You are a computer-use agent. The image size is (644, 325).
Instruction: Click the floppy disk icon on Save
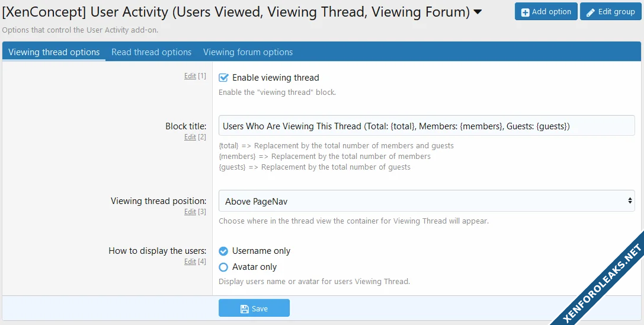[x=244, y=308]
